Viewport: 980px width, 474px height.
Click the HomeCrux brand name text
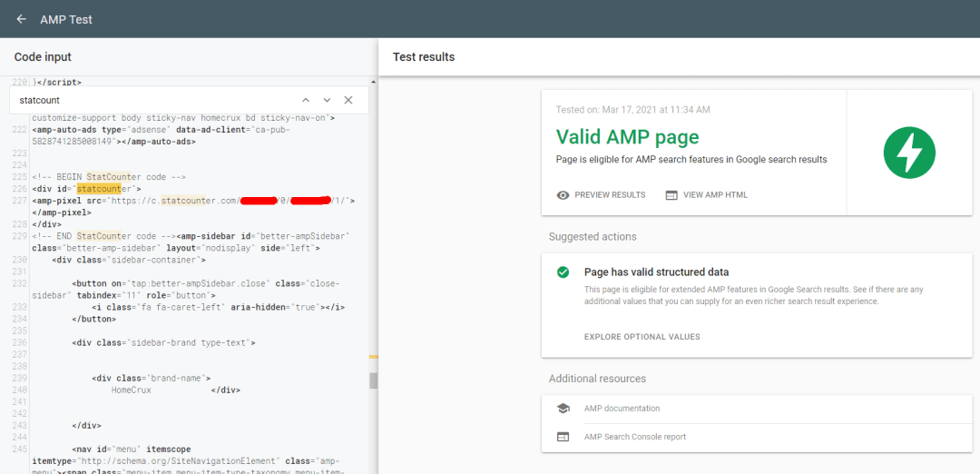point(132,390)
